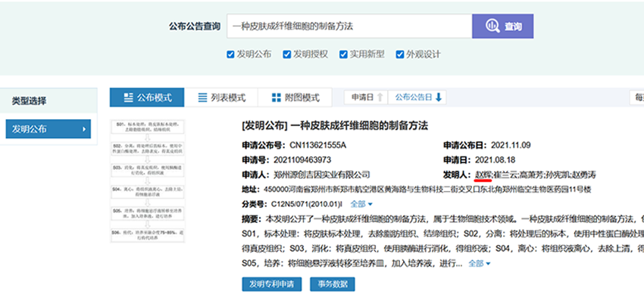Click applicant 郑州源创吉因实业有限公司

(x=321, y=174)
